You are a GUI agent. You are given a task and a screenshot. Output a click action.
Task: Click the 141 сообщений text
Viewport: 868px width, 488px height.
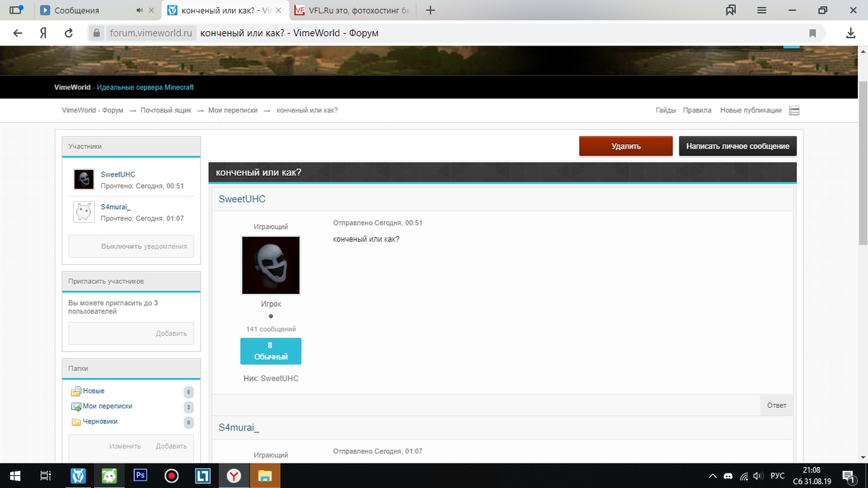point(271,329)
